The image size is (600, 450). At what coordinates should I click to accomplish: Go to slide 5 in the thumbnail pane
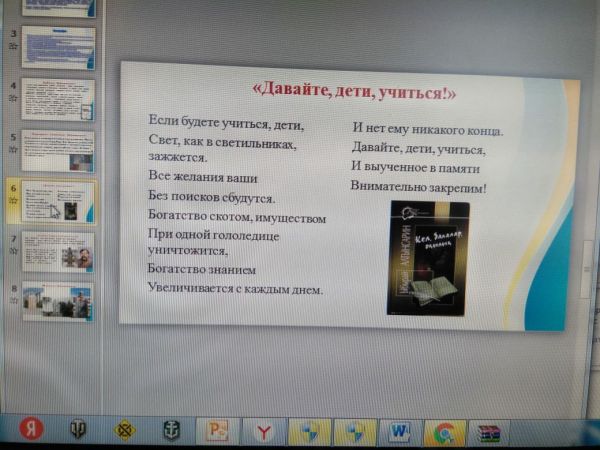[58, 150]
